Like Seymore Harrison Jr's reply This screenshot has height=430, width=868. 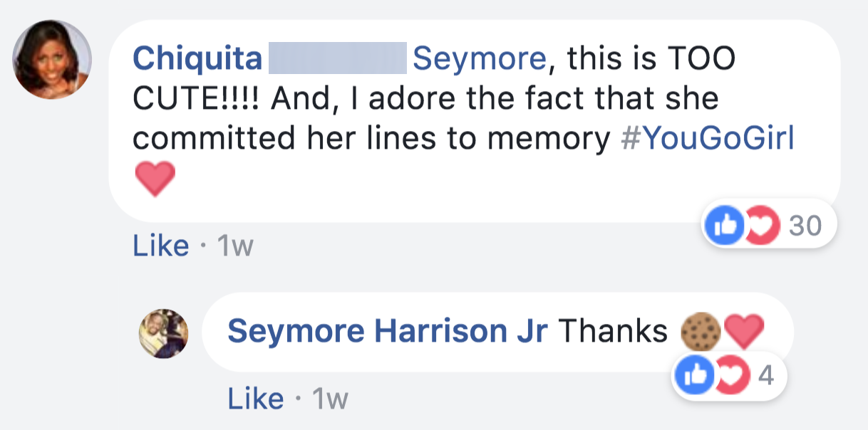[256, 399]
